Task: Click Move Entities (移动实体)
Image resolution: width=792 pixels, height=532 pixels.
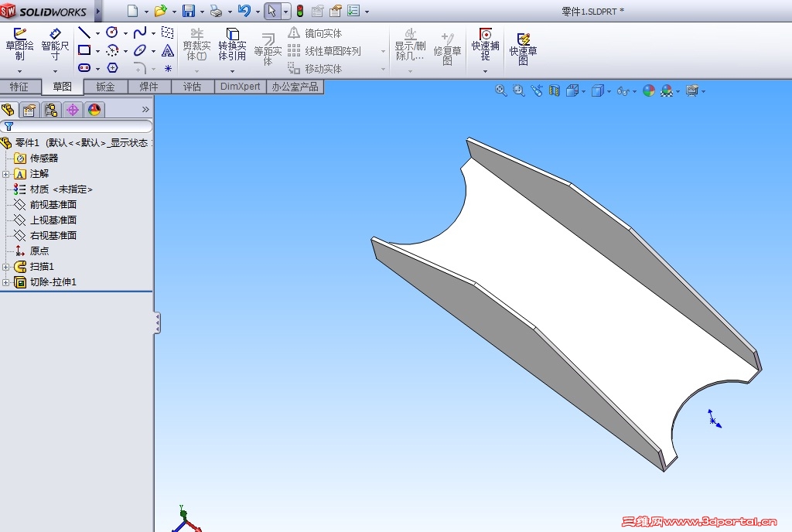Action: click(316, 68)
